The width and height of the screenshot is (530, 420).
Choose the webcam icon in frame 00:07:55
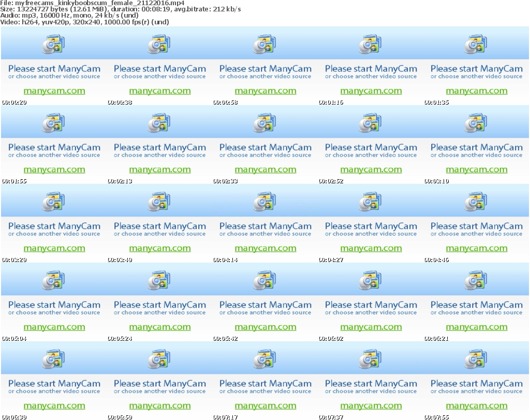click(476, 359)
